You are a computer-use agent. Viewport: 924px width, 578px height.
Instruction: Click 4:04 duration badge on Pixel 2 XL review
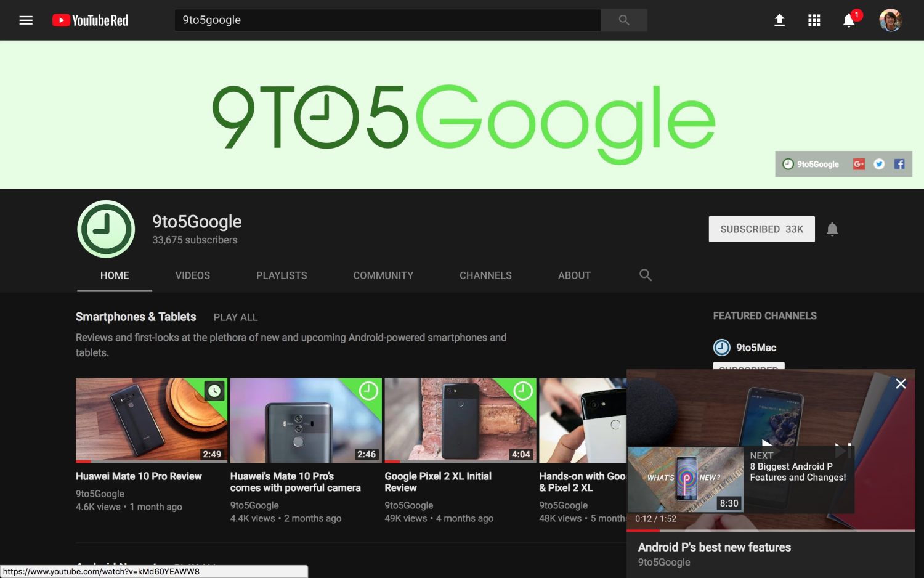[x=521, y=454]
